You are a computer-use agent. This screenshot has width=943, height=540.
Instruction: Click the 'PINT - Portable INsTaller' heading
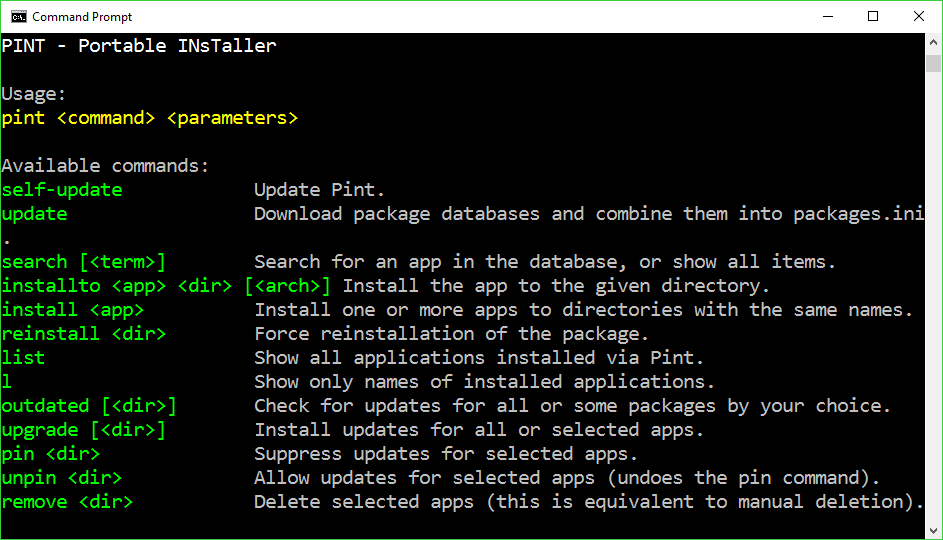[x=139, y=46]
